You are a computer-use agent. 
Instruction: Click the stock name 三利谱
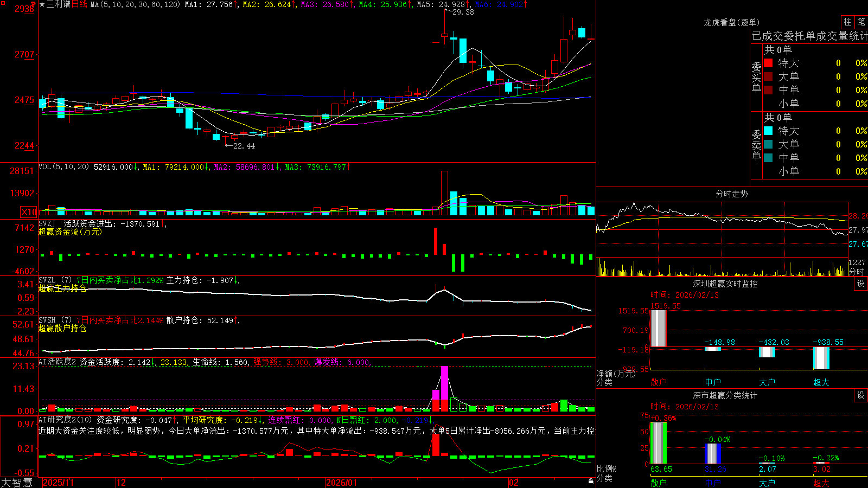click(59, 4)
